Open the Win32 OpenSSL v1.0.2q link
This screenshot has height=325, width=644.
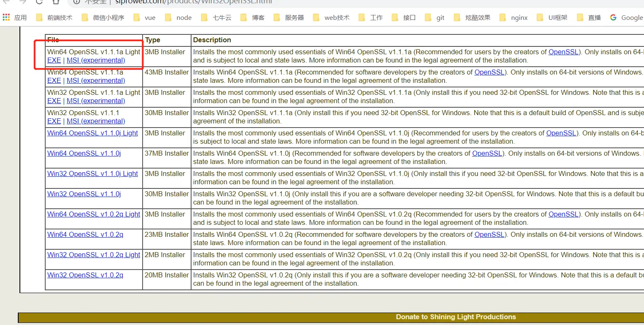pos(85,275)
